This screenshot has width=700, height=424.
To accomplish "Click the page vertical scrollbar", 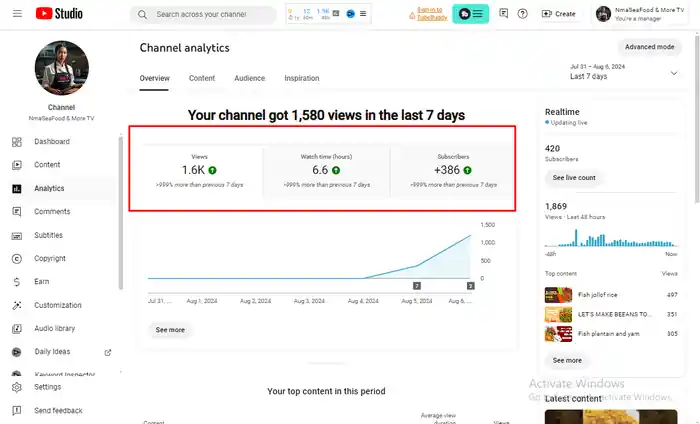I will click(697, 118).
